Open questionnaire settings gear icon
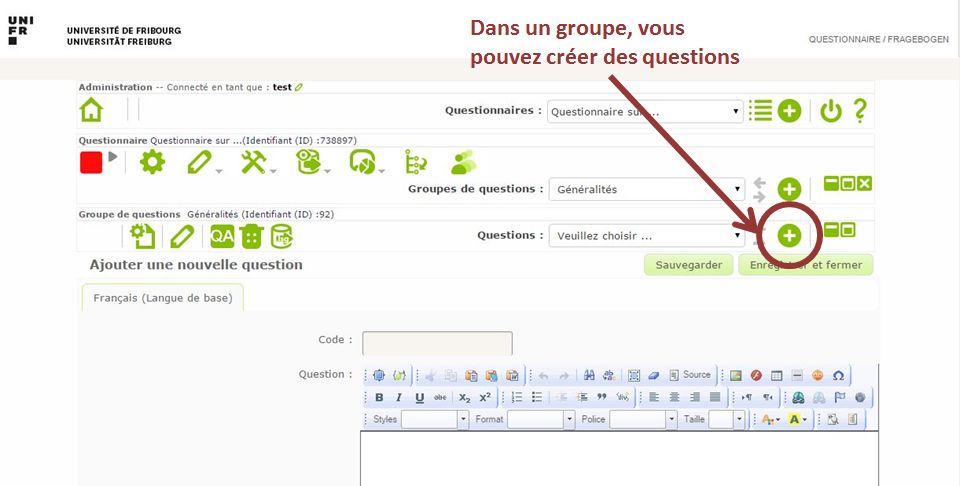The image size is (960, 486). [152, 162]
